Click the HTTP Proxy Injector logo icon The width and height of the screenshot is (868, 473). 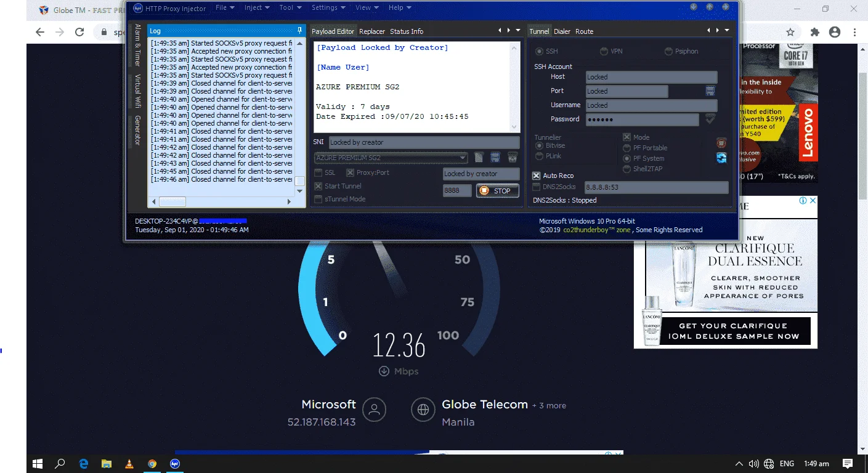tap(139, 8)
